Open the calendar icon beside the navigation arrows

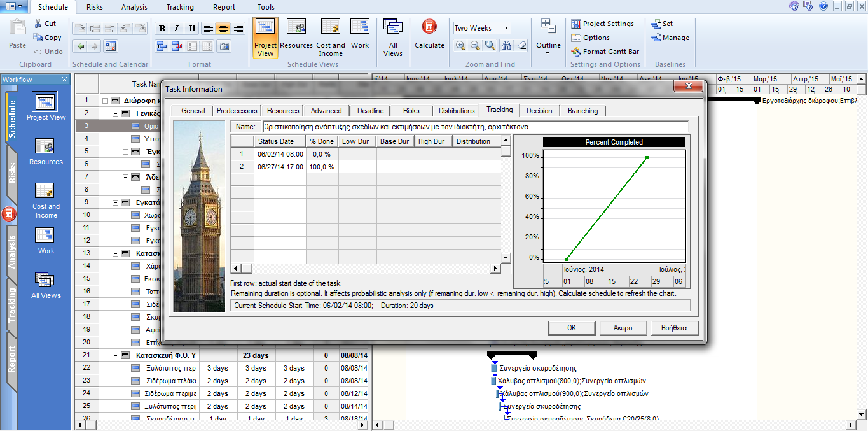(x=111, y=46)
